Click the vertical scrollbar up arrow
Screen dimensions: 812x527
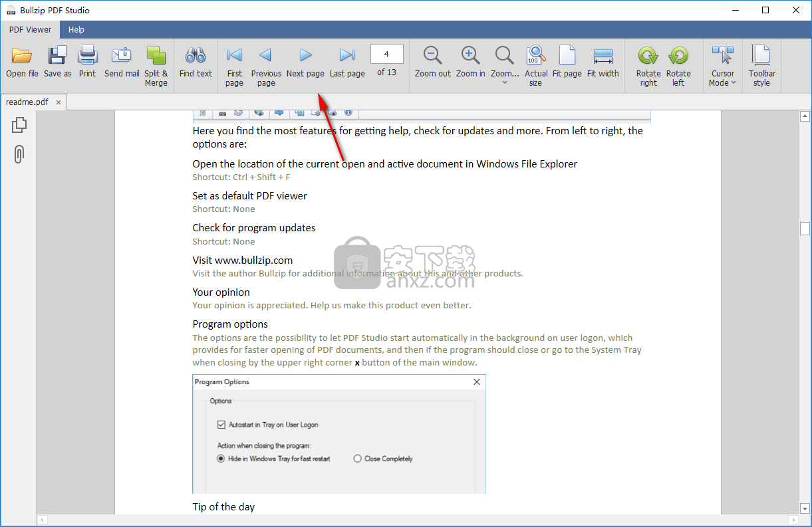pyautogui.click(x=805, y=116)
